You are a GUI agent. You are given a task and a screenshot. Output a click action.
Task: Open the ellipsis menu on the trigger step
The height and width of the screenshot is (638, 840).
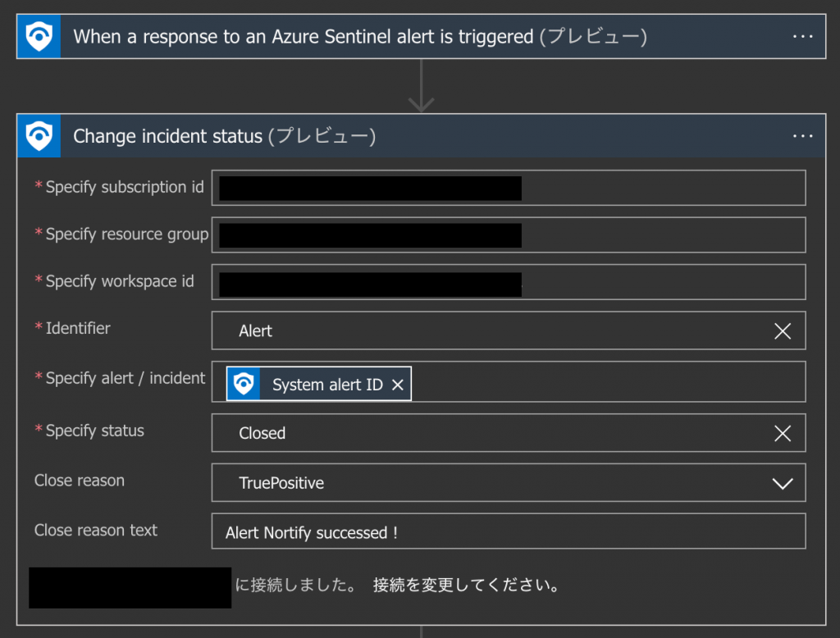802,36
